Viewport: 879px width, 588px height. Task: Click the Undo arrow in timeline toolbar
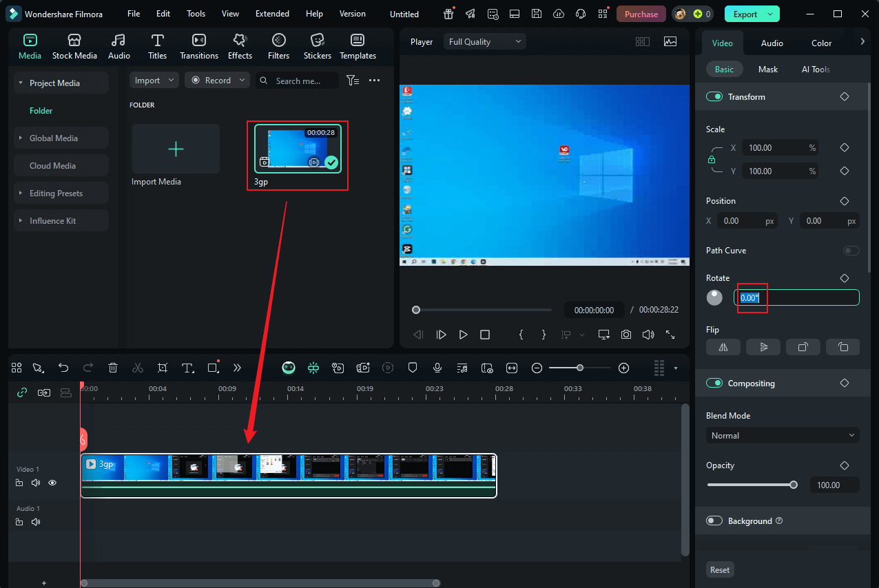click(x=63, y=368)
